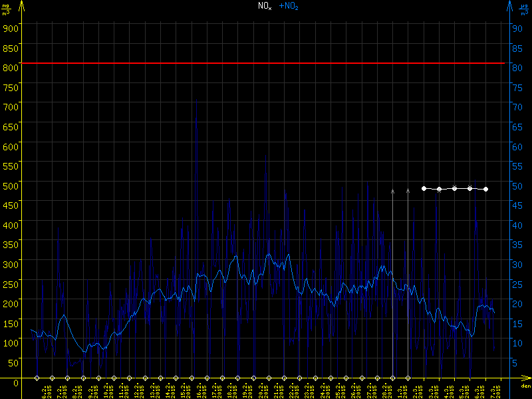Click the first gray upward arrow marker

tap(392, 191)
